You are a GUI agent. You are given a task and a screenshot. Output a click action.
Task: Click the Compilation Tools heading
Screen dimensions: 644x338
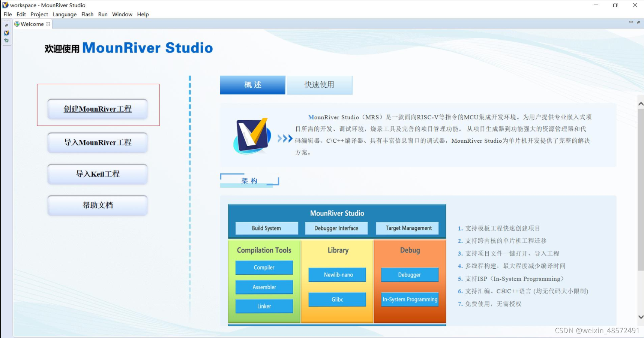click(264, 250)
